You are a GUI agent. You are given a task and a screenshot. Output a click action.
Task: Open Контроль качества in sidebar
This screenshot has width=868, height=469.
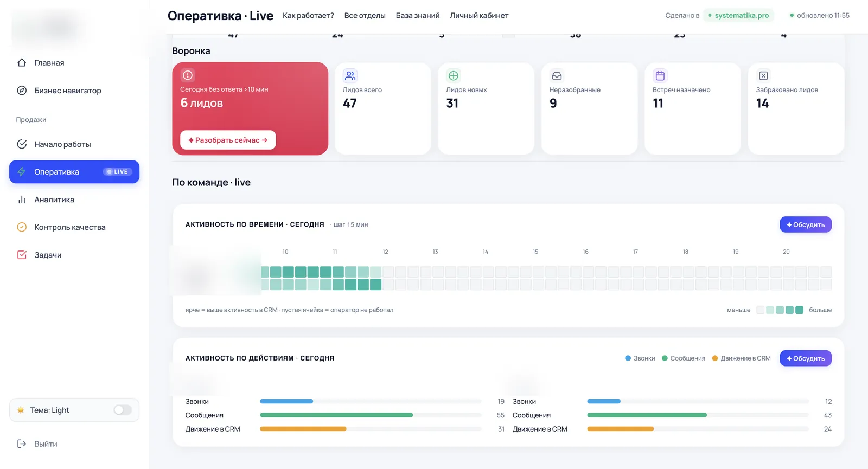tap(74, 227)
